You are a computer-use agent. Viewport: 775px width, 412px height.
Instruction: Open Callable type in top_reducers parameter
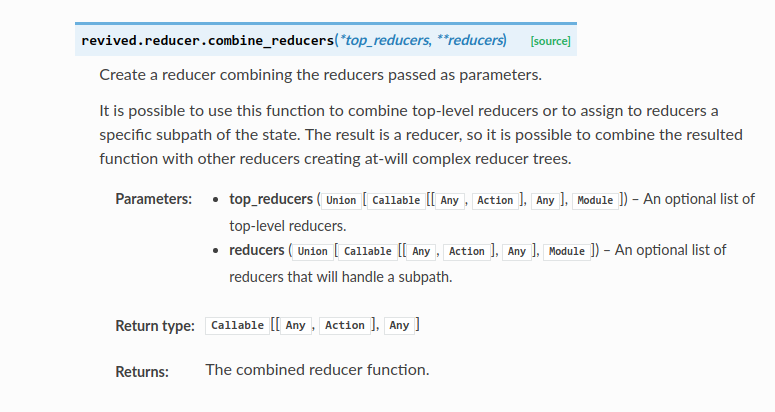[396, 200]
